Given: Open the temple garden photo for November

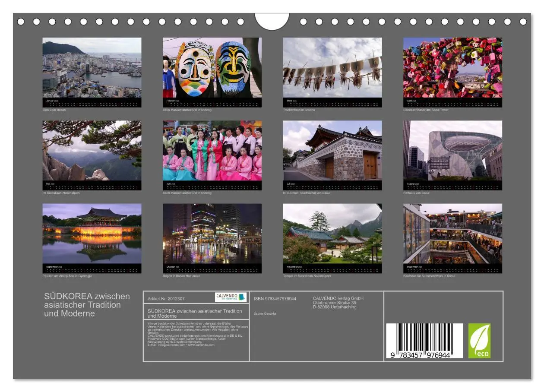Looking at the screenshot, I should point(332,234).
